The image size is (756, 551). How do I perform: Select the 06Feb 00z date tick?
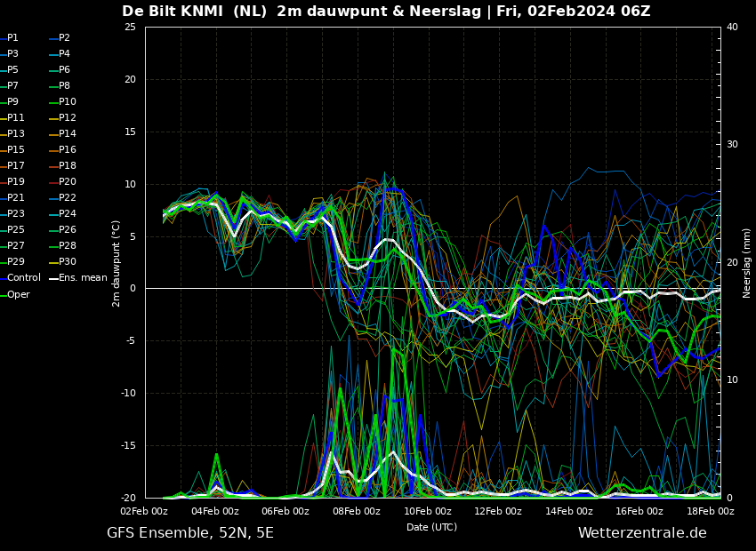(x=286, y=512)
